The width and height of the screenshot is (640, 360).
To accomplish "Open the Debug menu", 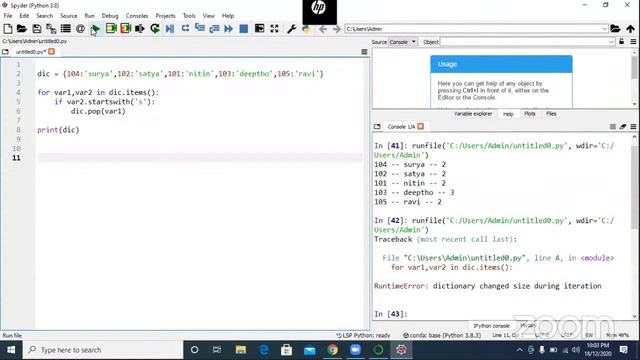I will tap(110, 16).
